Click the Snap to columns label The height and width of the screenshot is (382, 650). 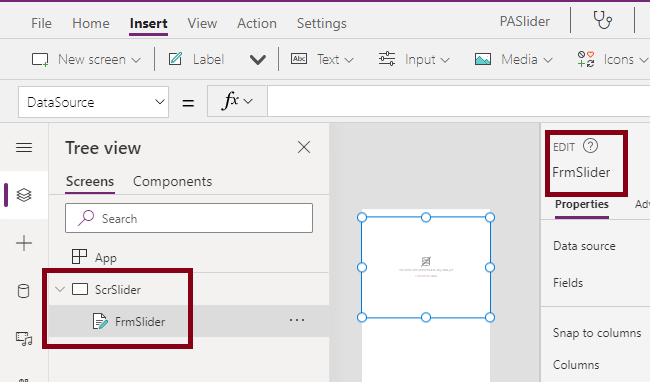[597, 333]
